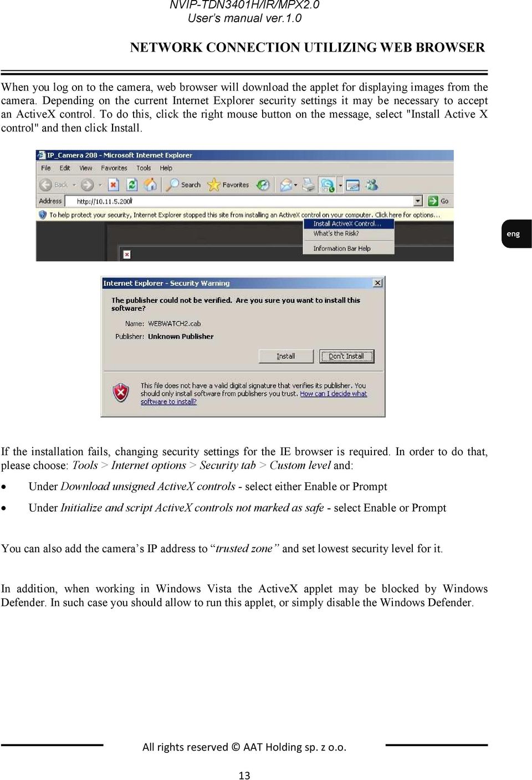Screen dimensions: 532x780
Task: Click the information bar shield icon
Action: (43, 215)
